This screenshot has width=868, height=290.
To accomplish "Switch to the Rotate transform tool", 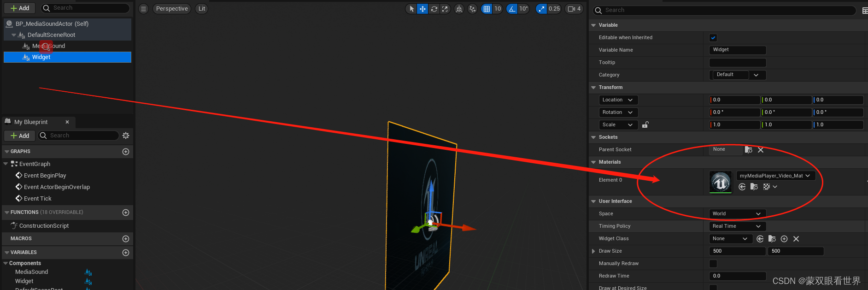I will 434,9.
